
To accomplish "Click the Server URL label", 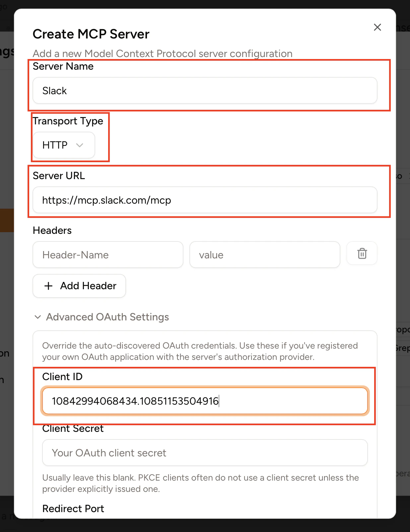I will 59,176.
